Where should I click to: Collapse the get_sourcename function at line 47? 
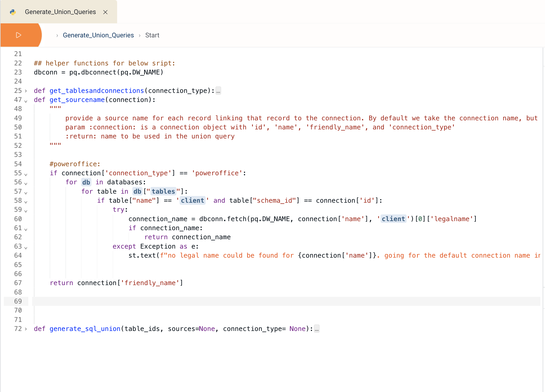(26, 101)
